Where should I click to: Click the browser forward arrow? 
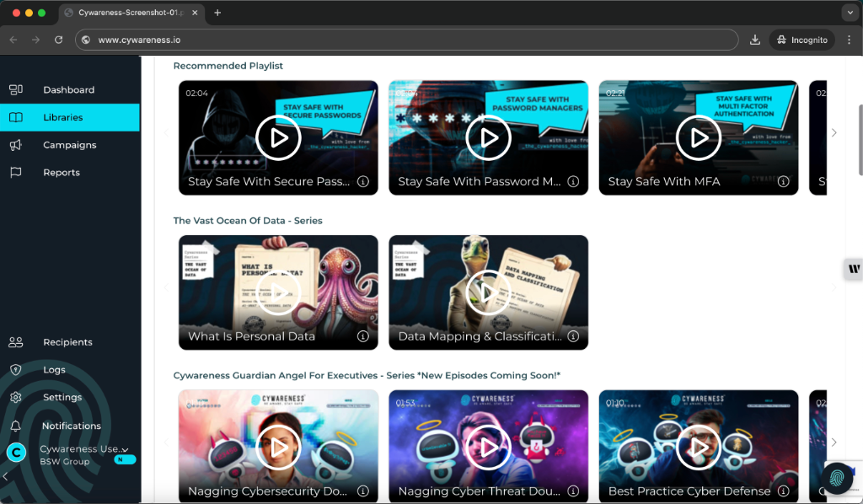tap(35, 40)
